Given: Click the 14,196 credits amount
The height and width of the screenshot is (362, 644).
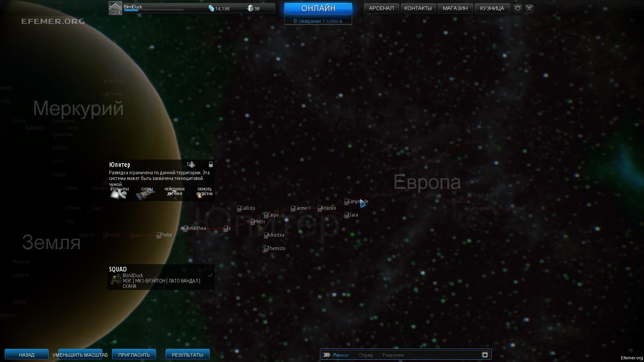Looking at the screenshot, I should click(x=222, y=9).
